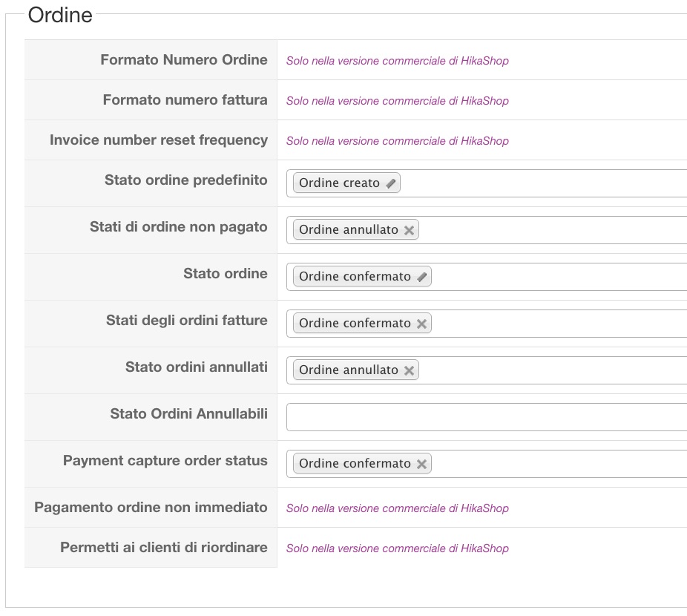This screenshot has width=687, height=616.
Task: Click pencil icon in Stato ordine field
Action: click(422, 277)
